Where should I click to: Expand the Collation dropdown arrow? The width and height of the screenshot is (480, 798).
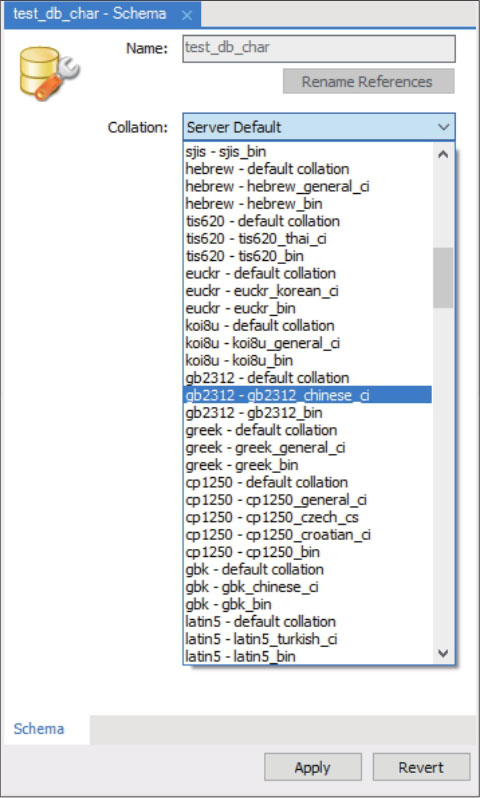coord(443,127)
